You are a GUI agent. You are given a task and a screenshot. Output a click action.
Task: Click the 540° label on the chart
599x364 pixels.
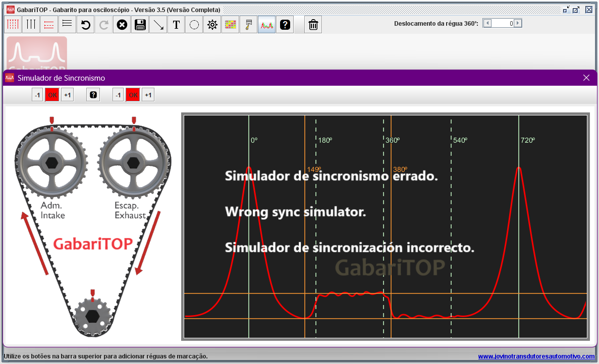(460, 141)
